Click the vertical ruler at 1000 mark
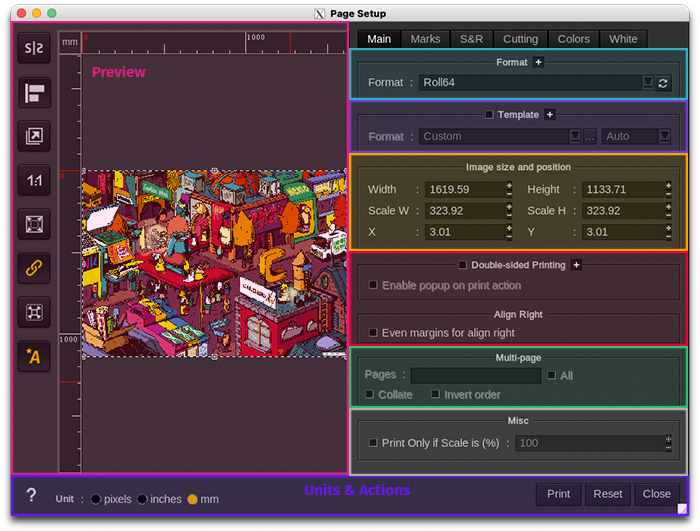 coord(70,339)
